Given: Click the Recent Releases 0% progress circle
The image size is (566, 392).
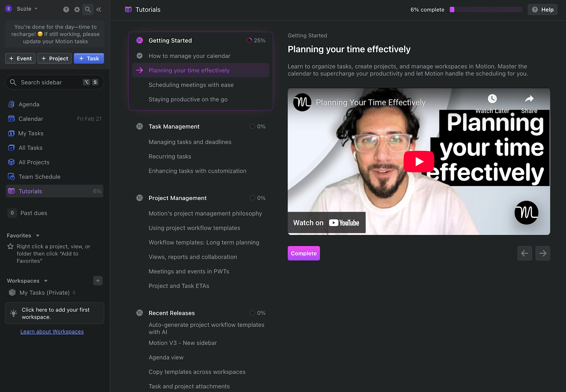Looking at the screenshot, I should click(x=253, y=313).
